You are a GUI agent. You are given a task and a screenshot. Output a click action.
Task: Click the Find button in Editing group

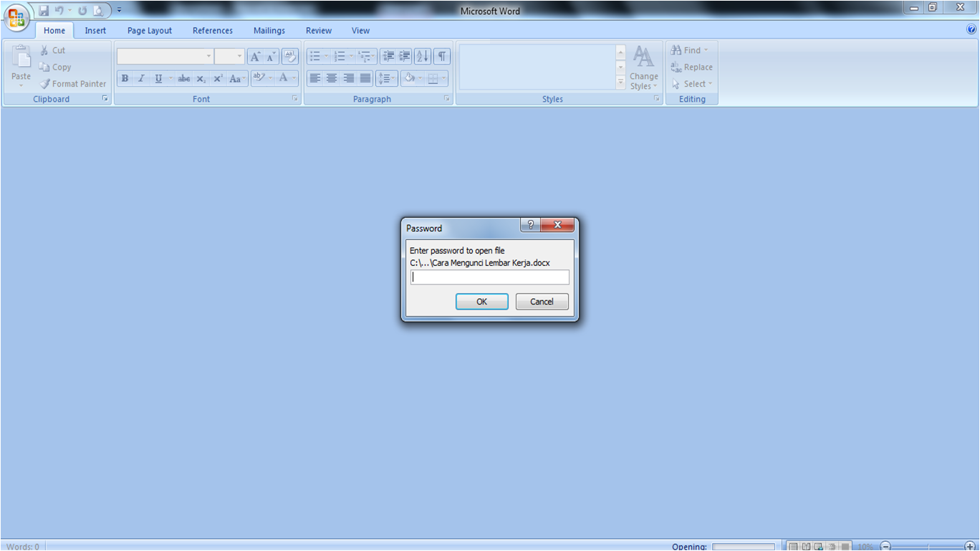tap(690, 50)
